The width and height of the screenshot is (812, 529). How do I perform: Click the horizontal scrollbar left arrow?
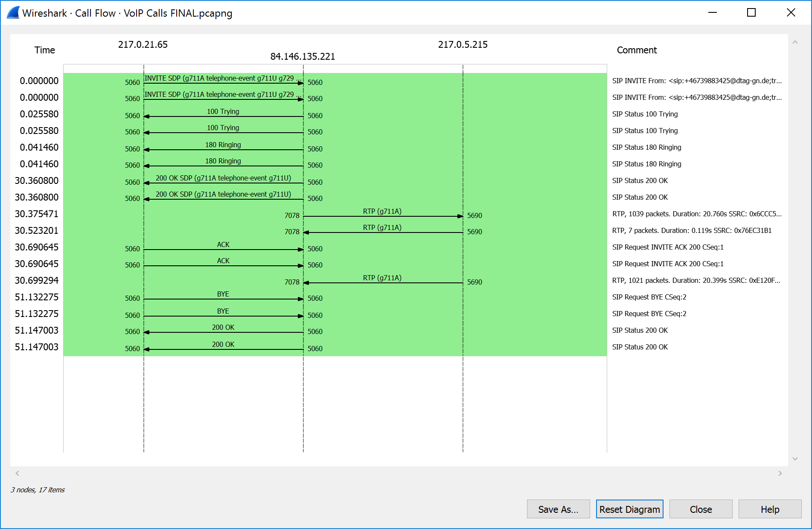click(17, 473)
